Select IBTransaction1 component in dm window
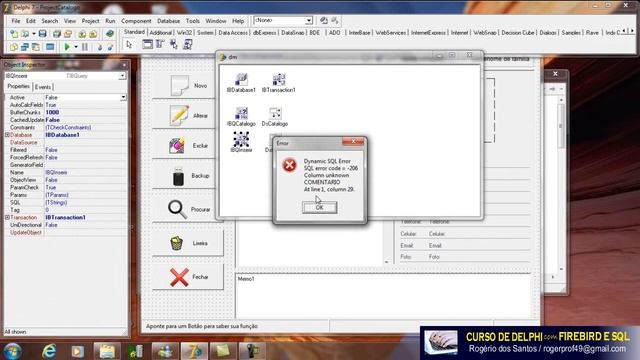Viewport: 640px width, 360px height. [x=279, y=82]
